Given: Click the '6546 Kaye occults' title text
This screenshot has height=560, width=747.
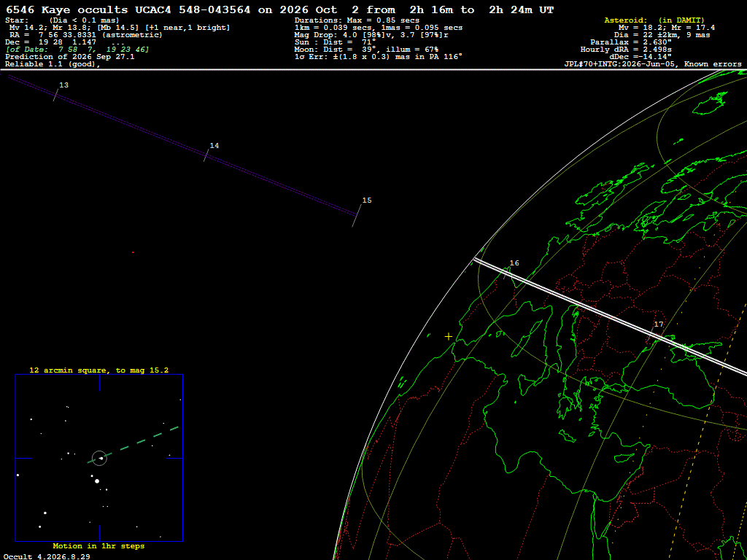Looking at the screenshot, I should tap(67, 10).
